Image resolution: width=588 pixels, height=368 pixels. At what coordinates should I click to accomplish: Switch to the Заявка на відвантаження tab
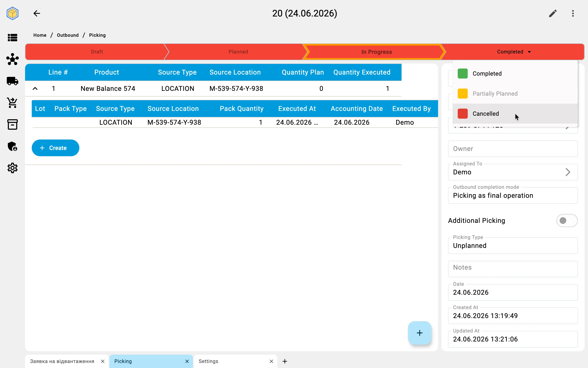pyautogui.click(x=62, y=361)
